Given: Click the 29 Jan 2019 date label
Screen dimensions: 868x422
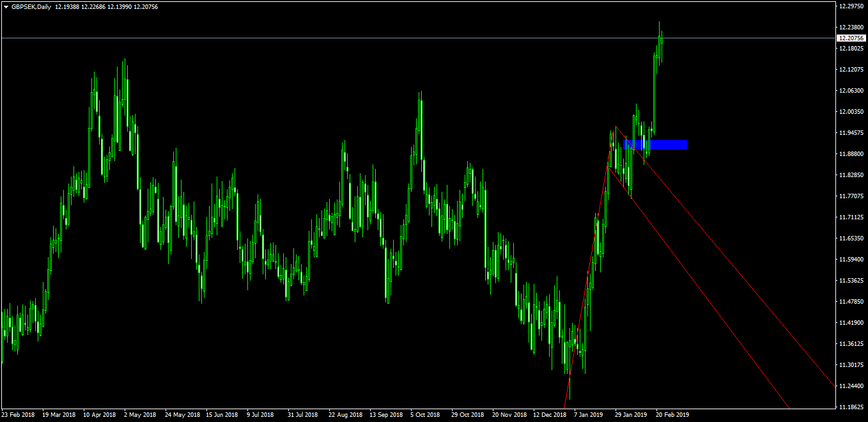Looking at the screenshot, I should click(631, 414).
